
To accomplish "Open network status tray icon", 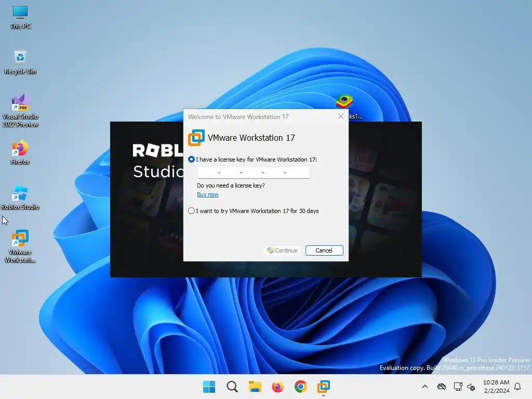I will point(458,387).
